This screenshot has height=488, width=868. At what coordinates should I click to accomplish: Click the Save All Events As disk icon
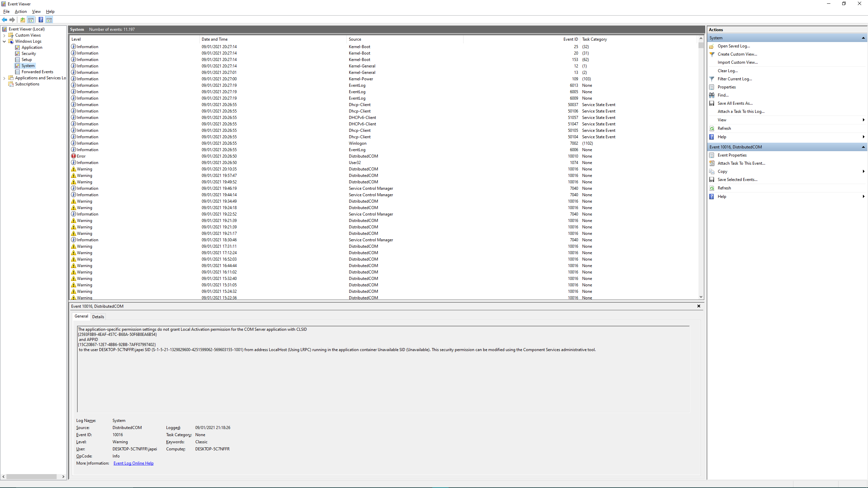click(712, 103)
